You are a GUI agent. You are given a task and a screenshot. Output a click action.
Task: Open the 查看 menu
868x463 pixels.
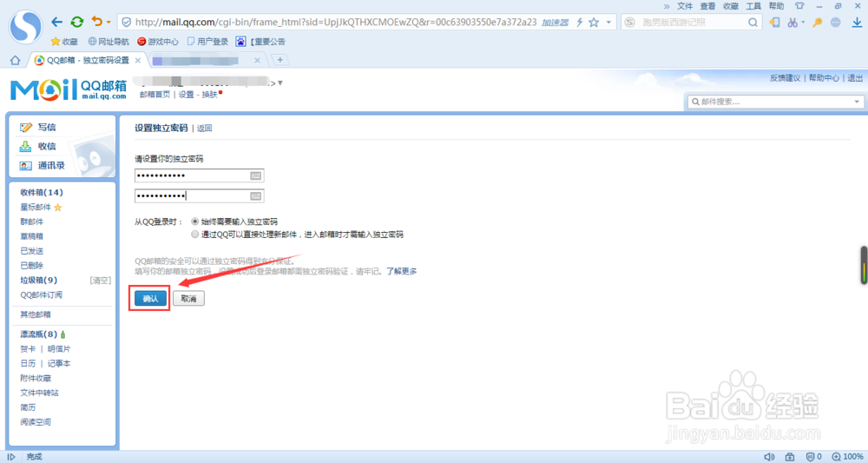pos(707,6)
